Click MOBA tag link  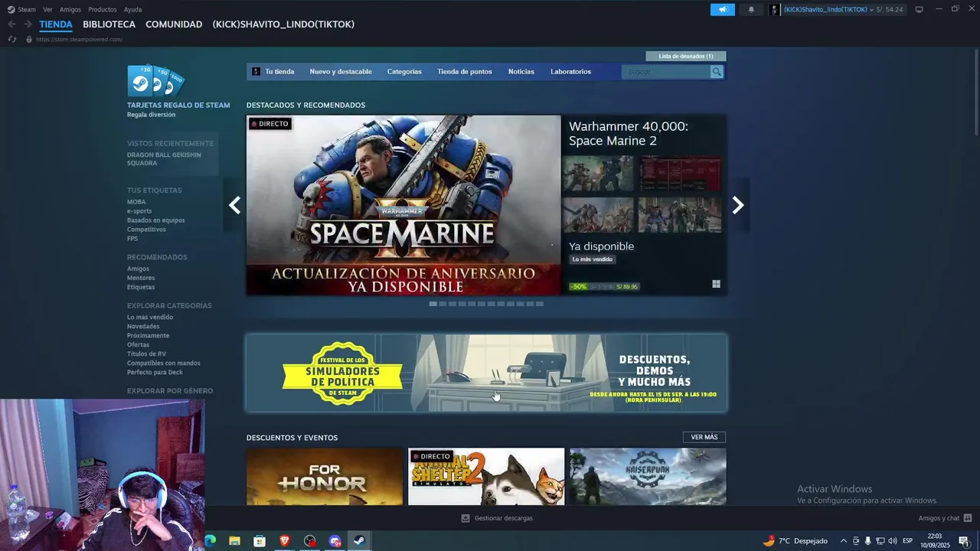pyautogui.click(x=136, y=202)
